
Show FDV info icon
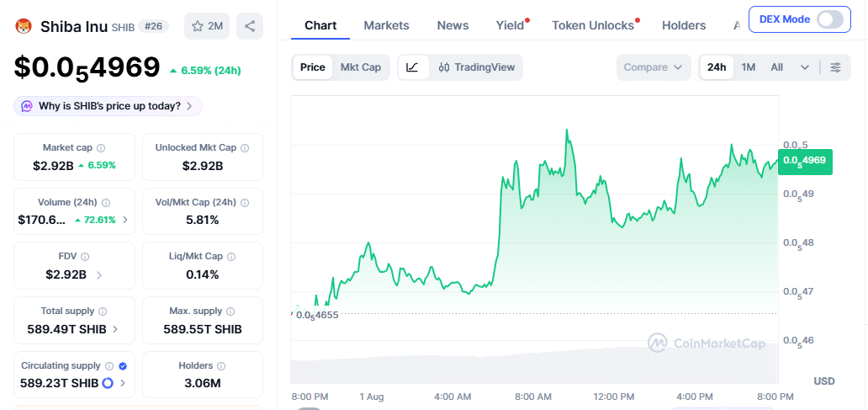[85, 257]
